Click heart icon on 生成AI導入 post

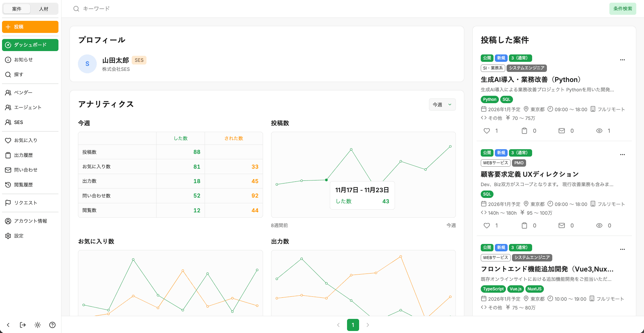point(487,131)
